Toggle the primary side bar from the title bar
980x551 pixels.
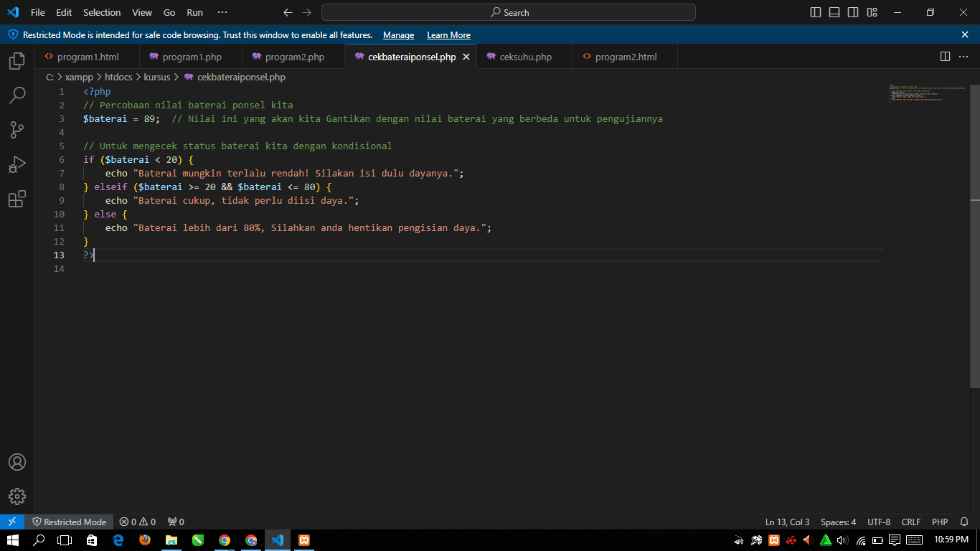click(x=816, y=12)
